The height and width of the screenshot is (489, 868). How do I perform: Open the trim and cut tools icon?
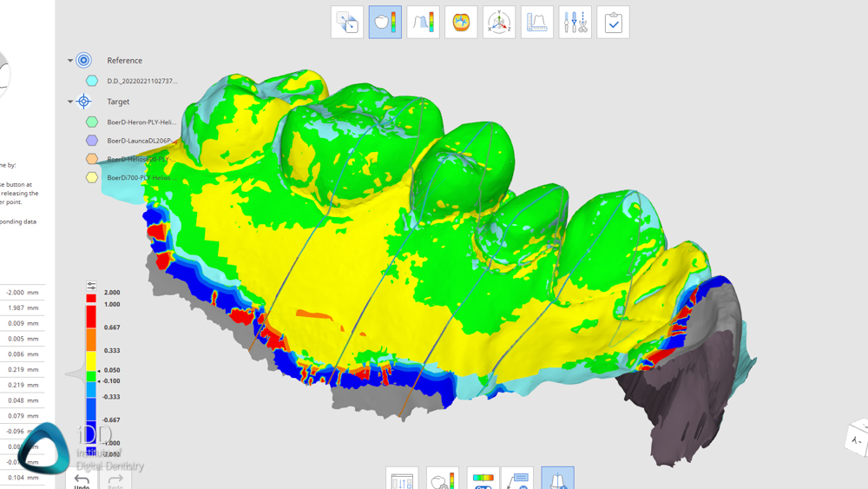pyautogui.click(x=575, y=23)
